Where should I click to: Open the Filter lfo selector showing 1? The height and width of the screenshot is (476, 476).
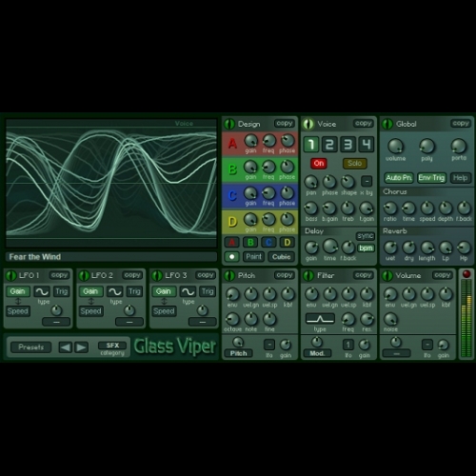[348, 345]
